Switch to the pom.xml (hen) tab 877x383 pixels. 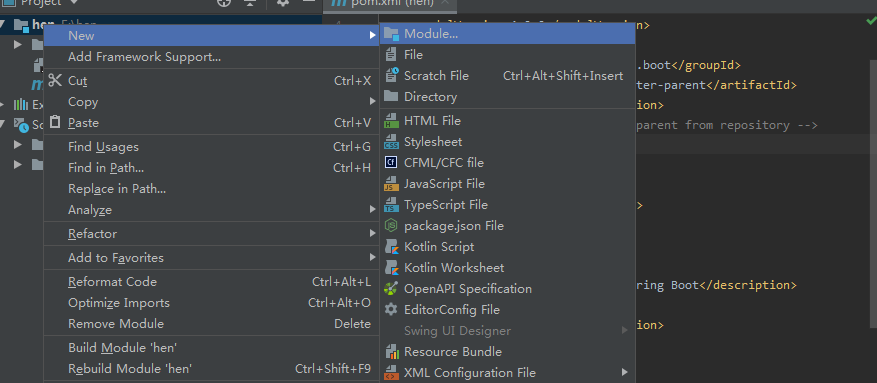pyautogui.click(x=390, y=3)
